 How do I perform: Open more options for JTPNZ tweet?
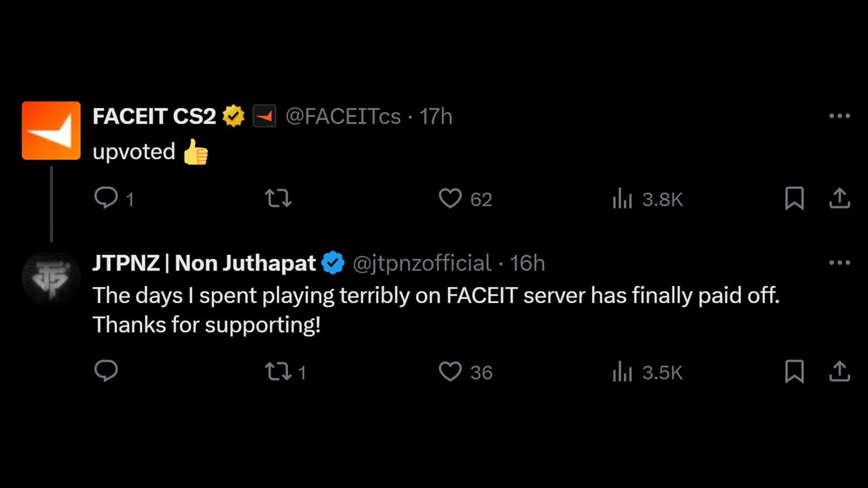click(839, 263)
